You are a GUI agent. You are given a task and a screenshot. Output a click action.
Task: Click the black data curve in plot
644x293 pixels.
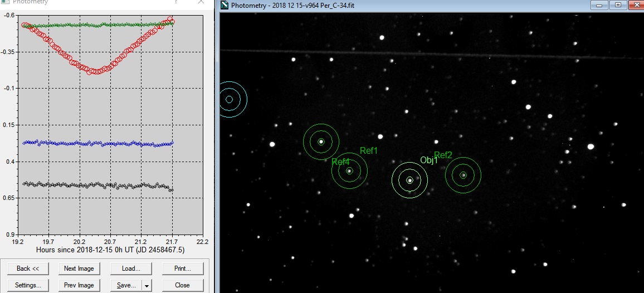click(97, 185)
